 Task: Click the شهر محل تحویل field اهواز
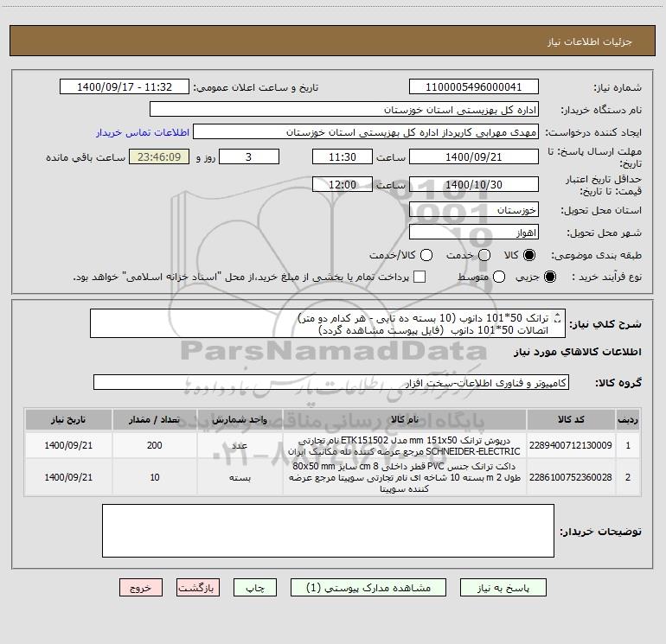click(x=474, y=233)
